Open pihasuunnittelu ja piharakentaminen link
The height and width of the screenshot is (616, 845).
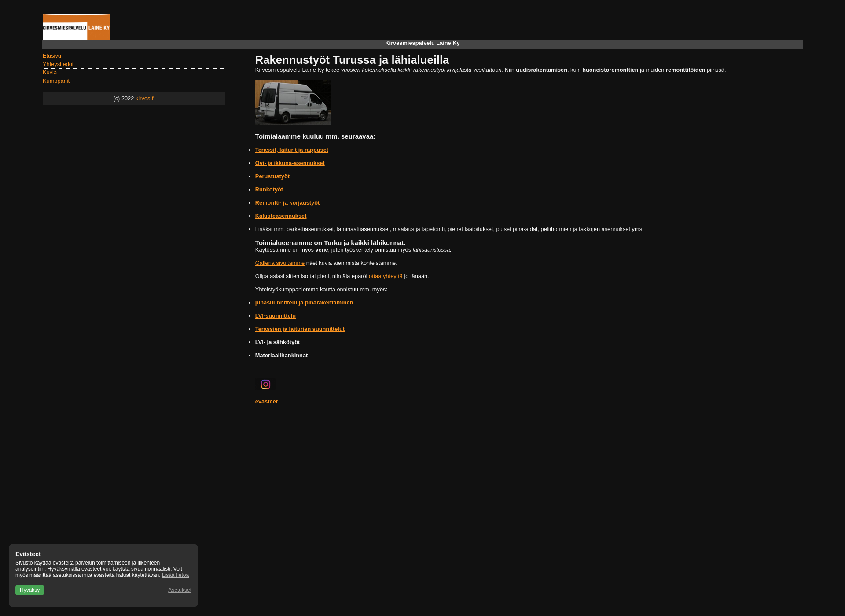point(304,302)
